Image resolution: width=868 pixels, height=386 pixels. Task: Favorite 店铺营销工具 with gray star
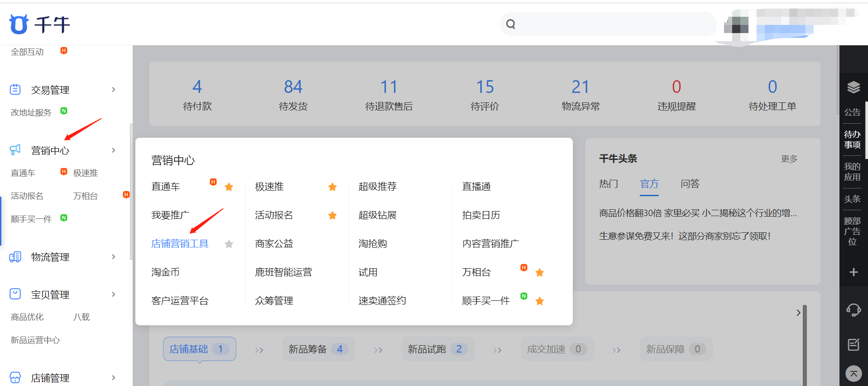coord(229,244)
